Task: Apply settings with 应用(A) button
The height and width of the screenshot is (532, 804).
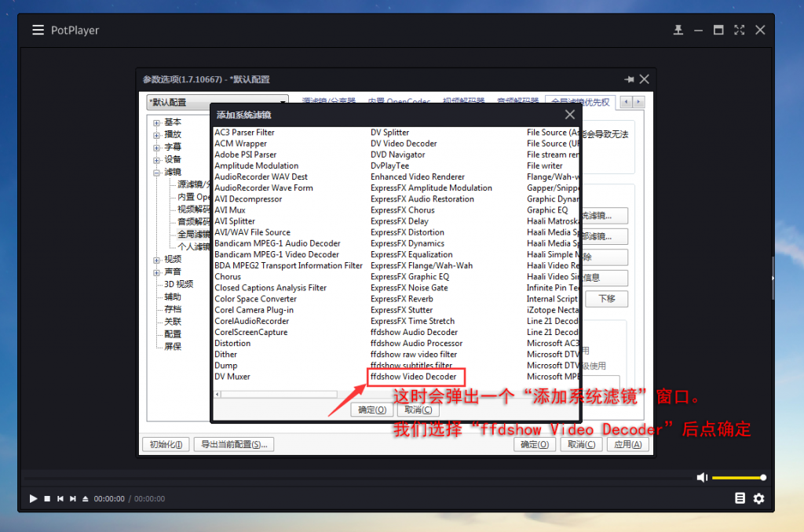Action: (628, 444)
